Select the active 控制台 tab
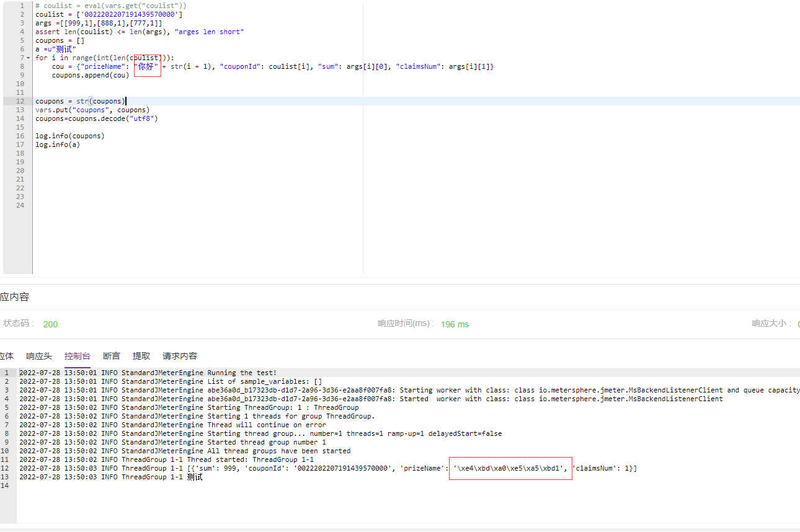The image size is (800, 532). click(x=77, y=356)
